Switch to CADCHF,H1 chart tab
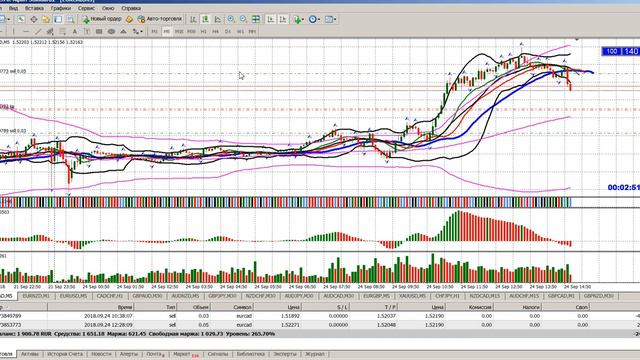The image size is (640, 360). (110, 296)
